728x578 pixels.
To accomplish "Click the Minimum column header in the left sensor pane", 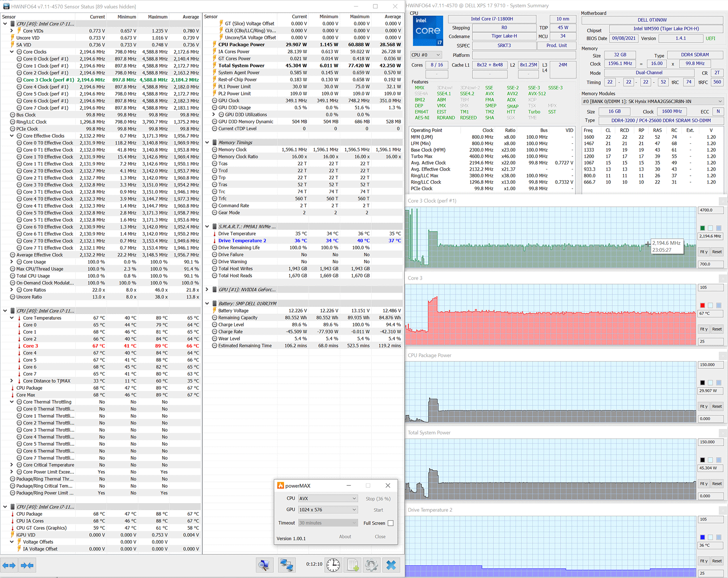I will coord(123,17).
